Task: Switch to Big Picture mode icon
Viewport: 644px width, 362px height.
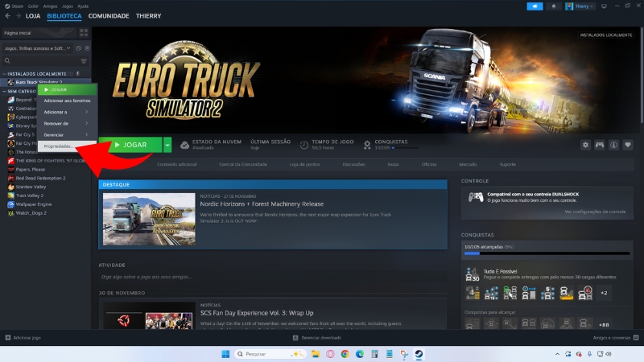Action: tap(604, 6)
